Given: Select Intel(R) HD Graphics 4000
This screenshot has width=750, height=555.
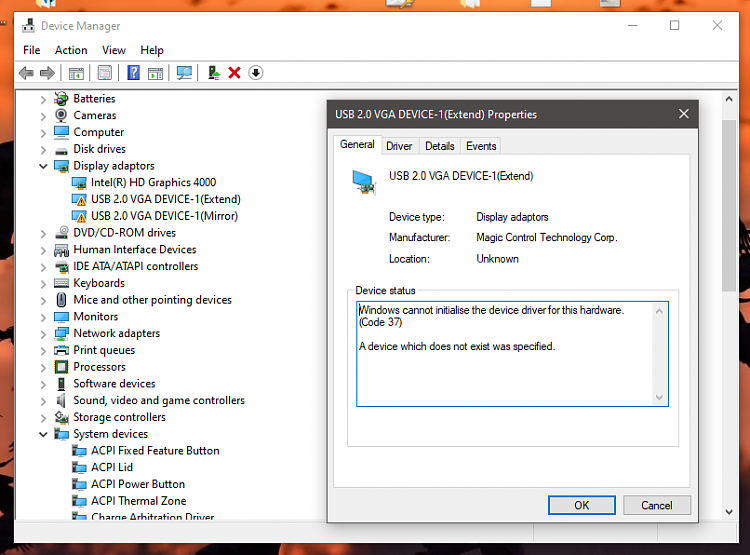Looking at the screenshot, I should (x=154, y=182).
